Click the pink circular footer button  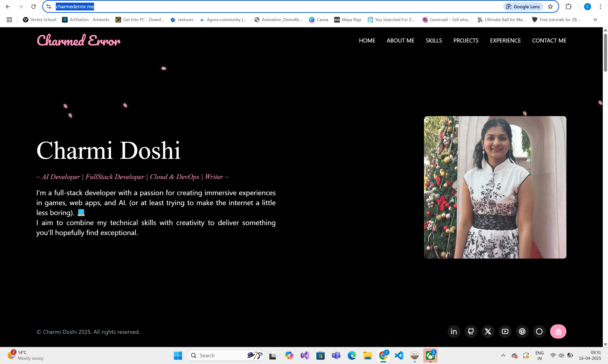coord(558,332)
